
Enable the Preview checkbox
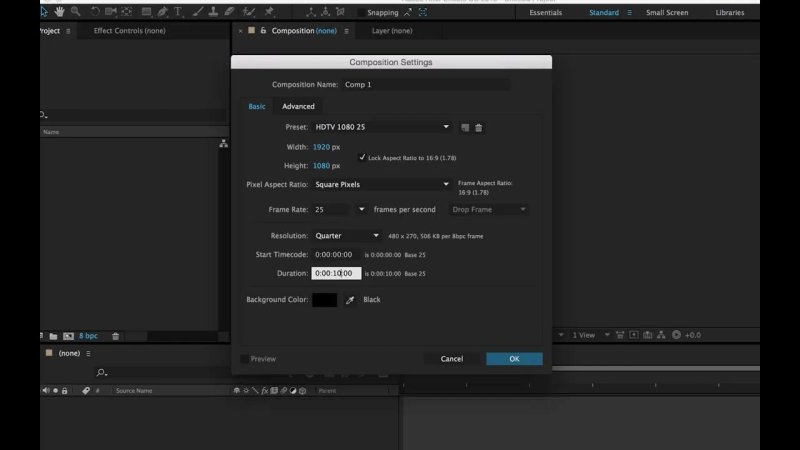[x=244, y=359]
